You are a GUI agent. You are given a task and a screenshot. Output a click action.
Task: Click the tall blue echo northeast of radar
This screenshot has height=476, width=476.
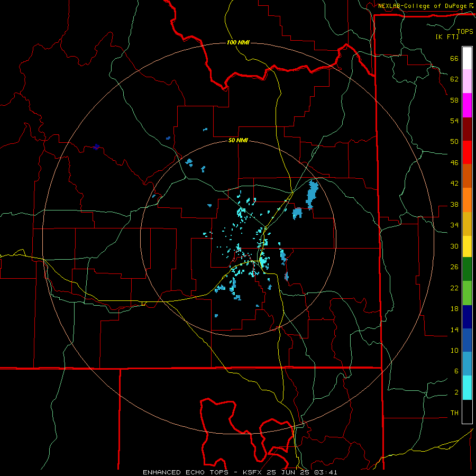(x=312, y=194)
